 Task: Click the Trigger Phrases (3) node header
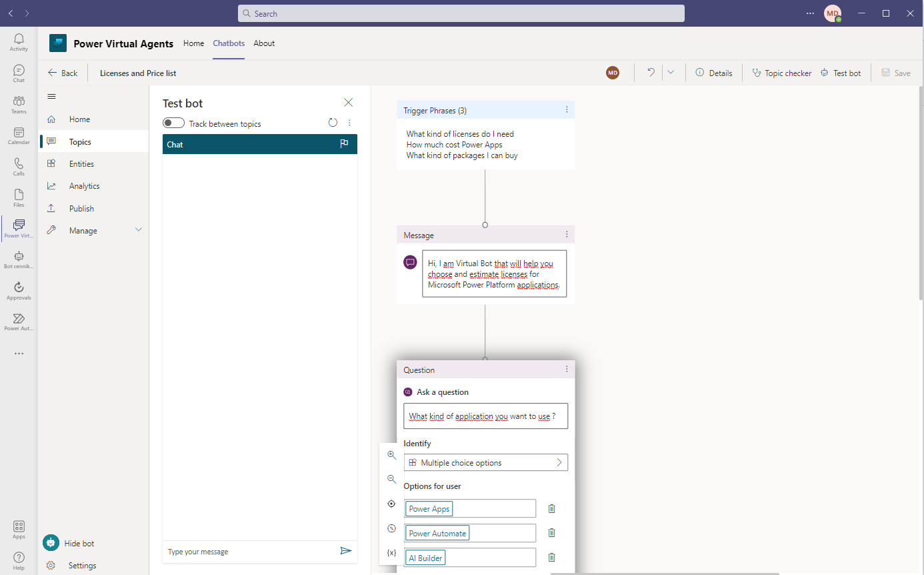tap(486, 110)
